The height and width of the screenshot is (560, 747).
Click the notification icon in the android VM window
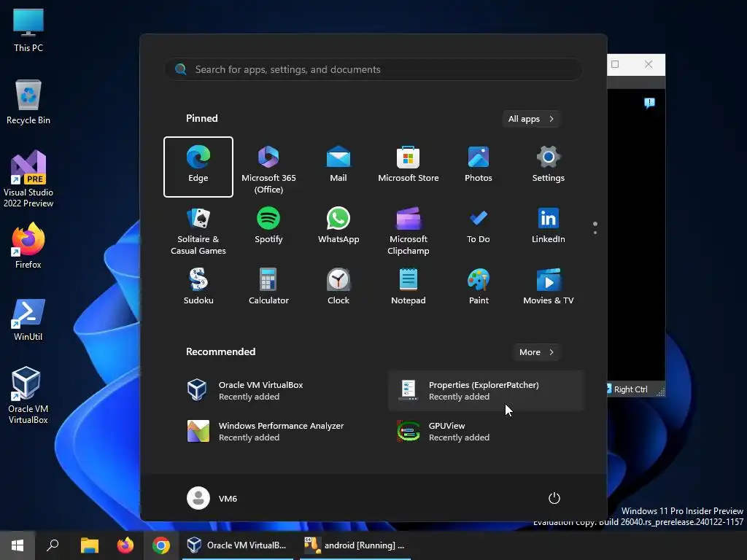[x=649, y=103]
